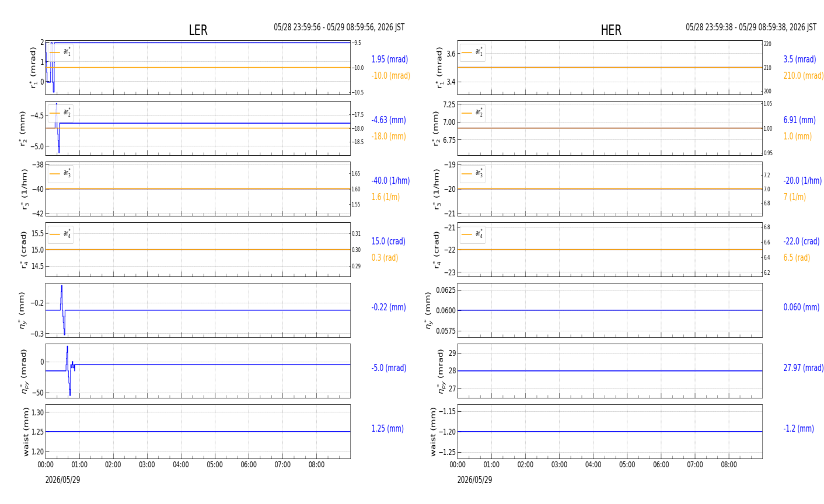Click the -5.0 (mrad) value
This screenshot has height=504, width=824.
[389, 368]
